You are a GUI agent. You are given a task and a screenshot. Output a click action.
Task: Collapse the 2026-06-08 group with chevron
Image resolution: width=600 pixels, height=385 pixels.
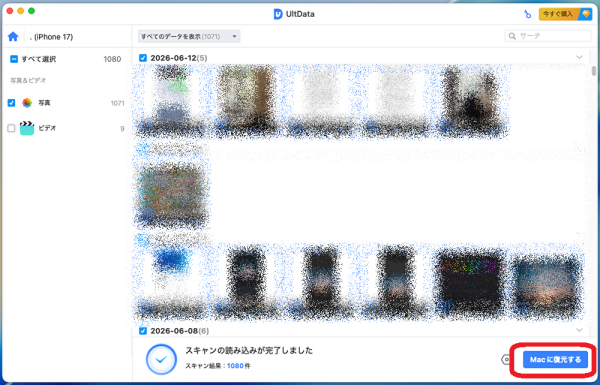coord(579,330)
